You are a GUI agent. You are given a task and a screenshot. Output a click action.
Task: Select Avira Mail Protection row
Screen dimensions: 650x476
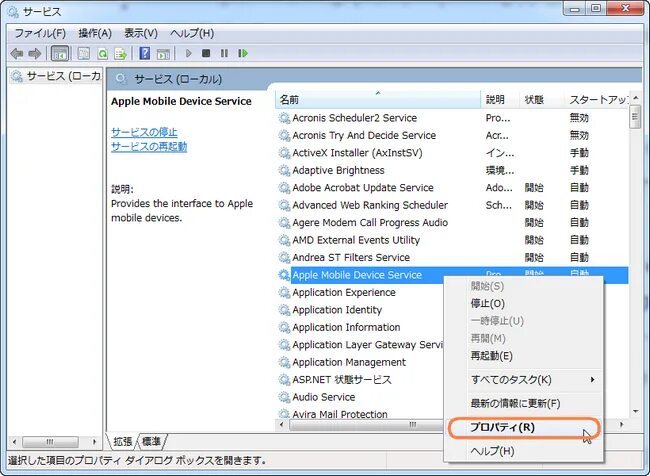[360, 414]
